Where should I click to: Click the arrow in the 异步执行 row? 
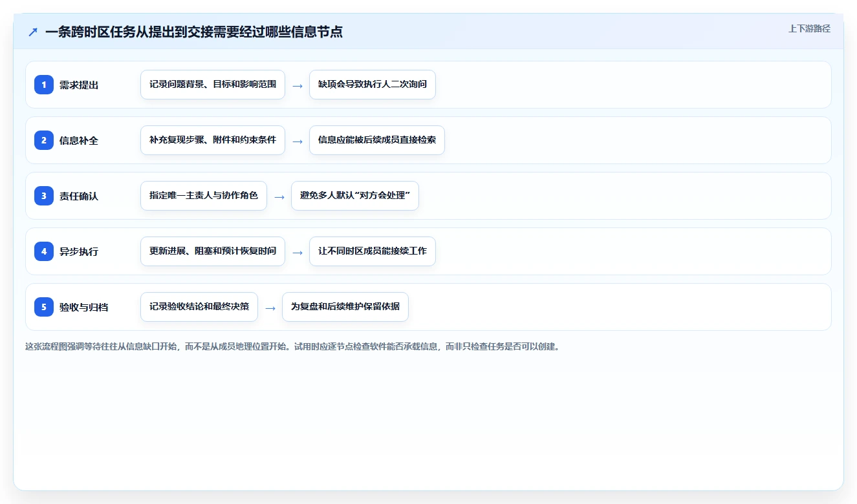[298, 252]
